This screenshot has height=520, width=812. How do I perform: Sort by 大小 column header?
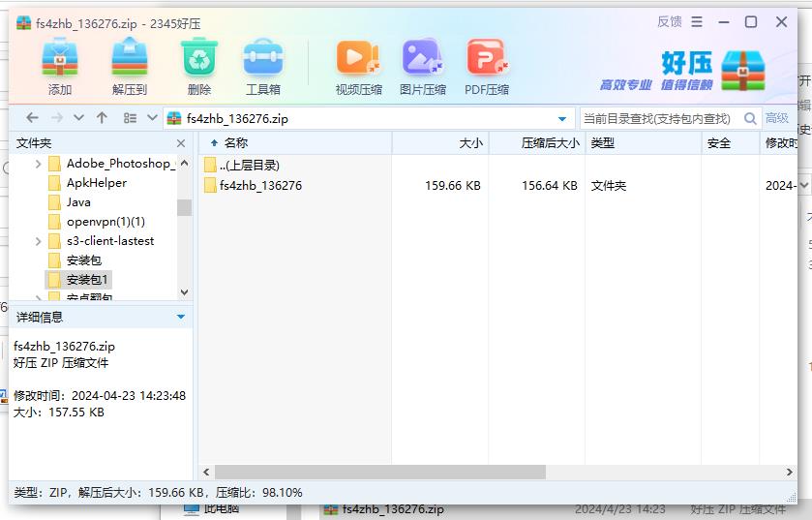(440, 143)
